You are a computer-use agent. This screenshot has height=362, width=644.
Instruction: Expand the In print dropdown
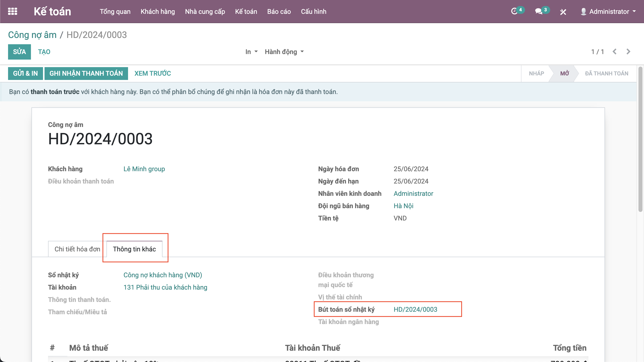point(251,52)
